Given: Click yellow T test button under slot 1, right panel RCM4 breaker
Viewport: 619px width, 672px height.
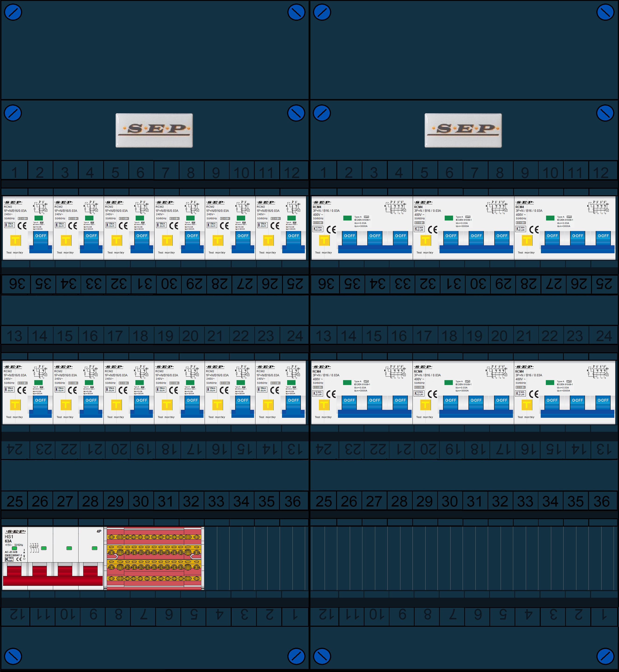Looking at the screenshot, I should click(x=324, y=240).
